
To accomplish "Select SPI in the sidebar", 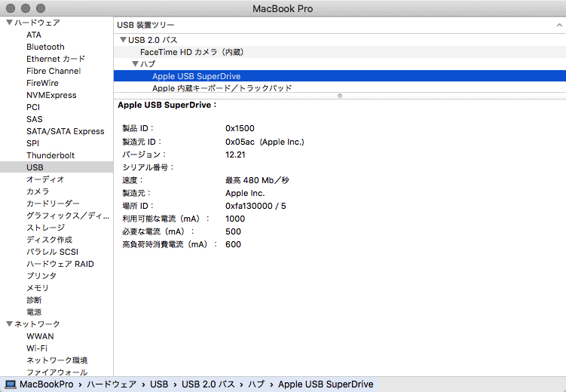I will click(32, 143).
